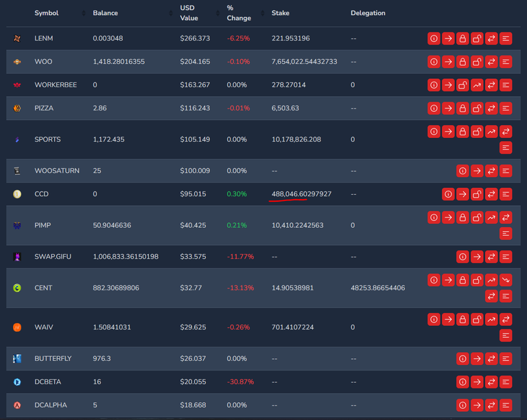Click the PIMP 0.21% change value
This screenshot has height=420, width=527.
click(x=237, y=225)
